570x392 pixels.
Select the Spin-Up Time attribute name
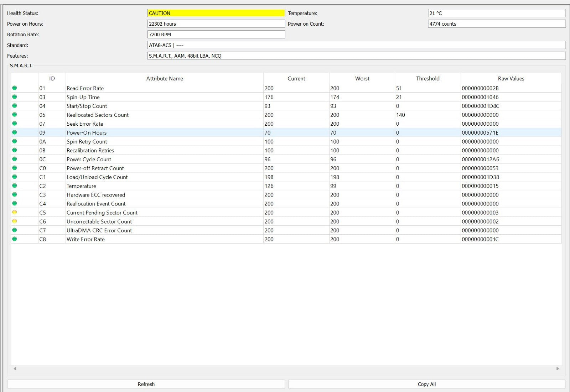tap(83, 97)
